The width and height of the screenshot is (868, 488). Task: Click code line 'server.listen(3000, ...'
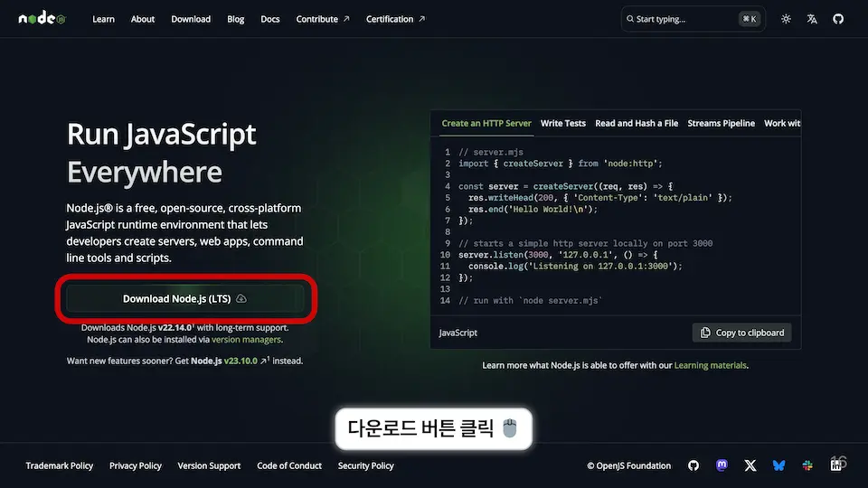558,255
